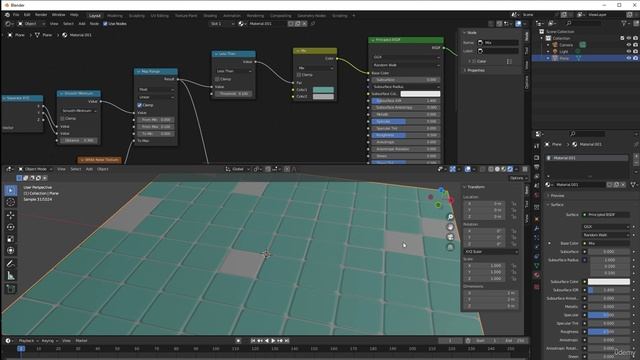Open the XYZ Euler rotation mode dropdown
This screenshot has width=640, height=360.
(491, 252)
